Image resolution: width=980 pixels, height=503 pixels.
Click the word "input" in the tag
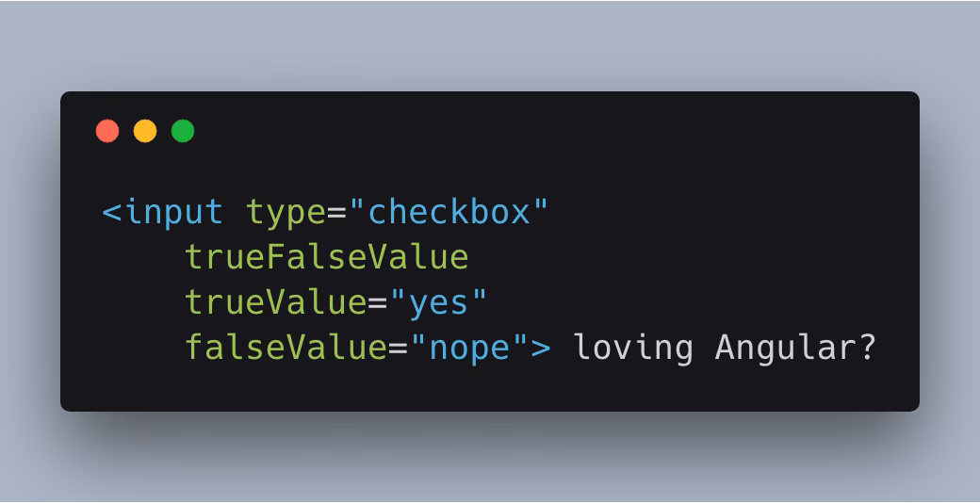[x=174, y=212]
